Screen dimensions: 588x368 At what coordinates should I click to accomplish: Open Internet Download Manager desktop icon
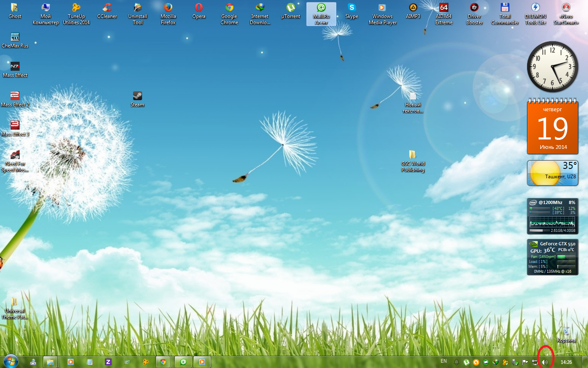260,14
